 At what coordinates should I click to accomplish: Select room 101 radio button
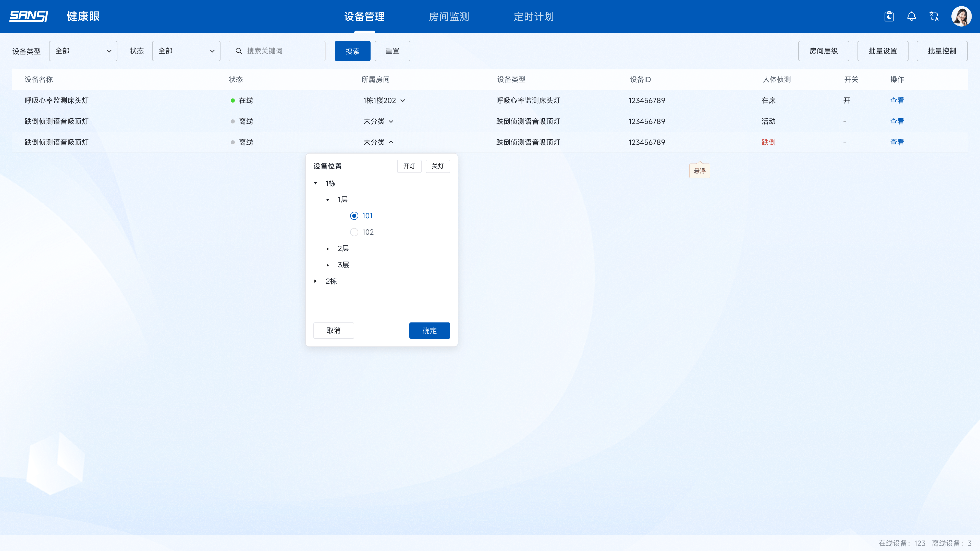354,216
